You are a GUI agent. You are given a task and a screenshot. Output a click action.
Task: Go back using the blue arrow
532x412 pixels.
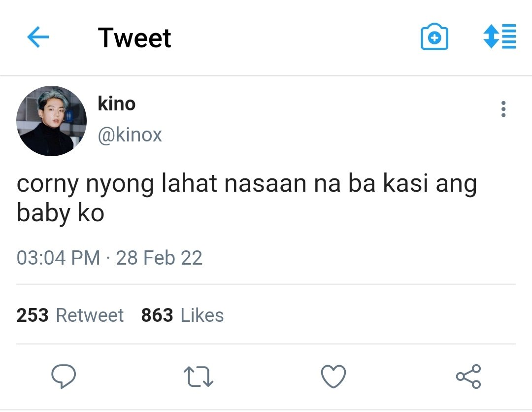click(38, 37)
